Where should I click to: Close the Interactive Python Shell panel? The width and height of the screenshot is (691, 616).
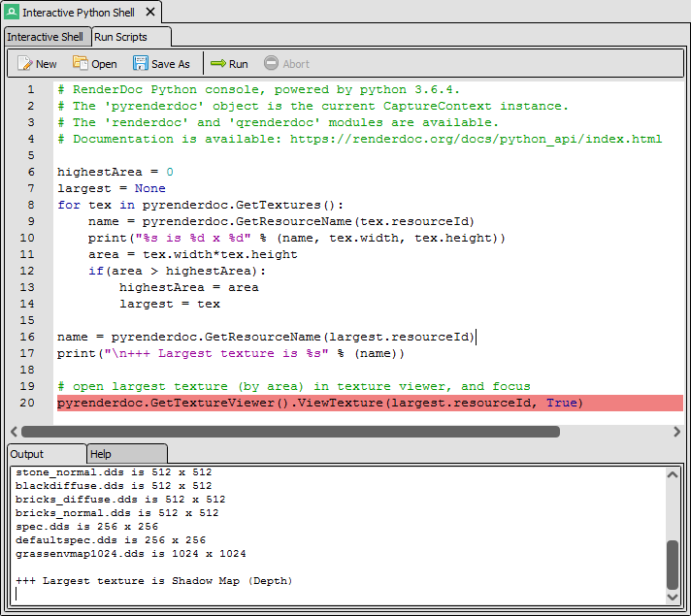150,12
